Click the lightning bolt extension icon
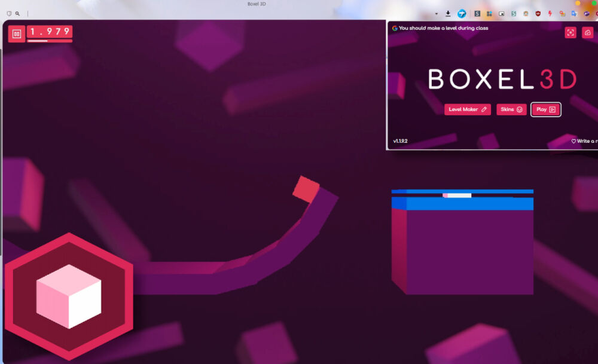 pyautogui.click(x=550, y=13)
